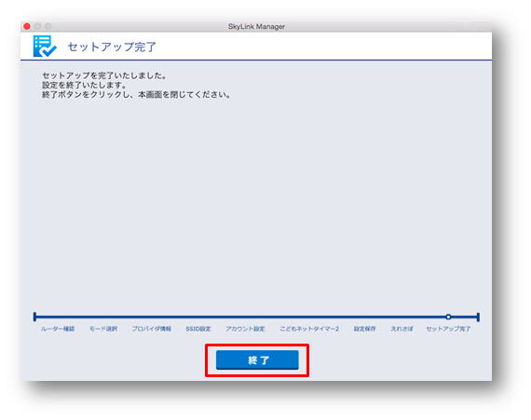Click the SkyLink Manager title bar text

click(x=256, y=26)
